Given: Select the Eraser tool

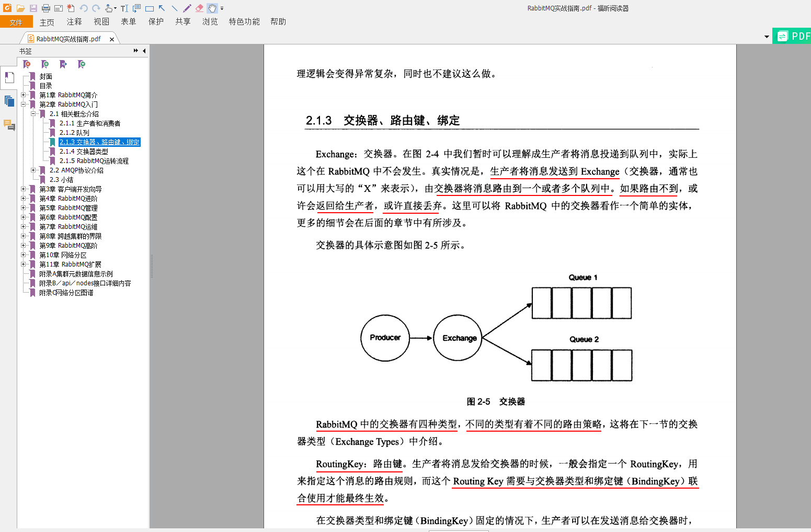Looking at the screenshot, I should pos(200,8).
